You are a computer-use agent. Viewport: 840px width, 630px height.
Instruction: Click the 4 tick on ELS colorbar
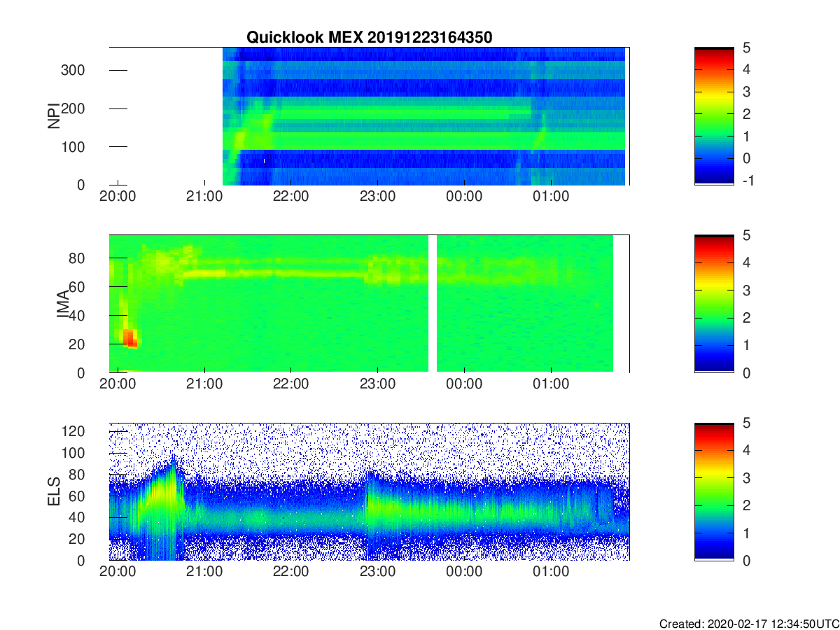point(745,450)
